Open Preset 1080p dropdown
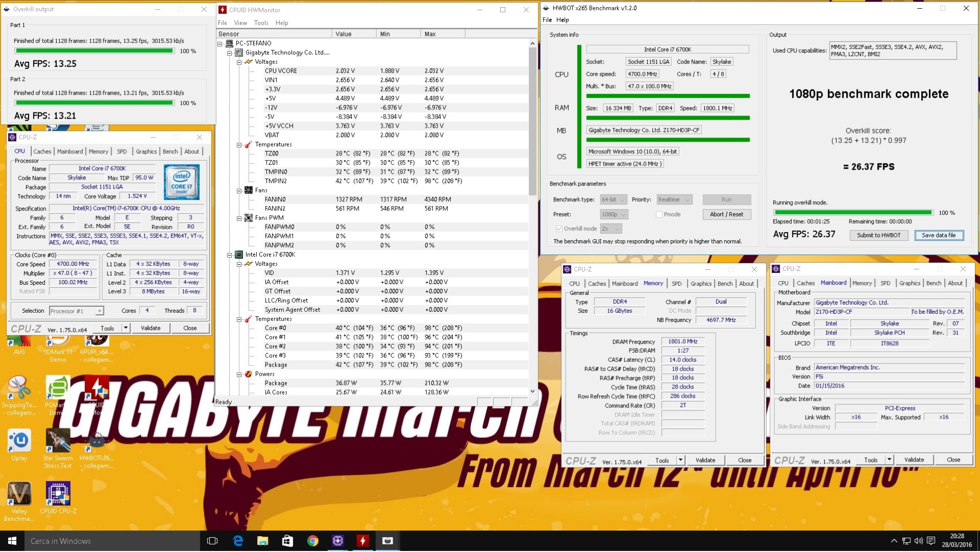Image resolution: width=980 pixels, height=552 pixels. pos(614,215)
